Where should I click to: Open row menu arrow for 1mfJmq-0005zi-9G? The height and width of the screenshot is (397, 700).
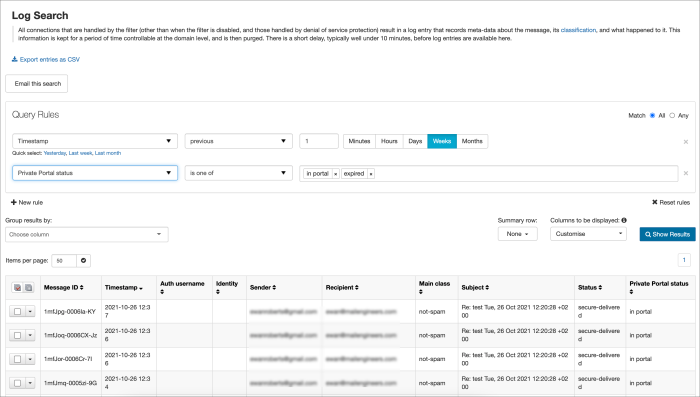point(30,383)
